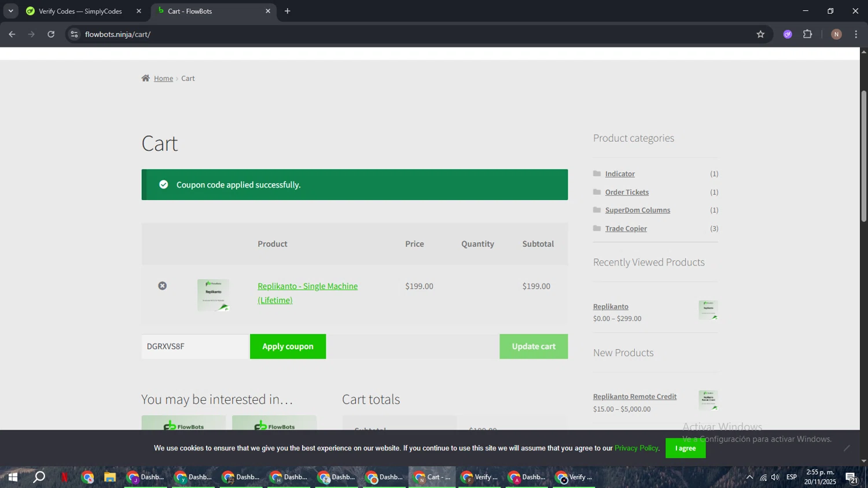Click the page vertical scrollbar
This screenshot has height=488, width=868.
click(863, 156)
